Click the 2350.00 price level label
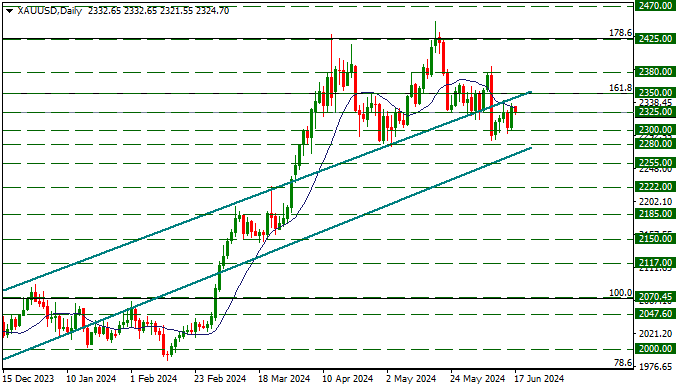679x390 pixels. [x=655, y=93]
